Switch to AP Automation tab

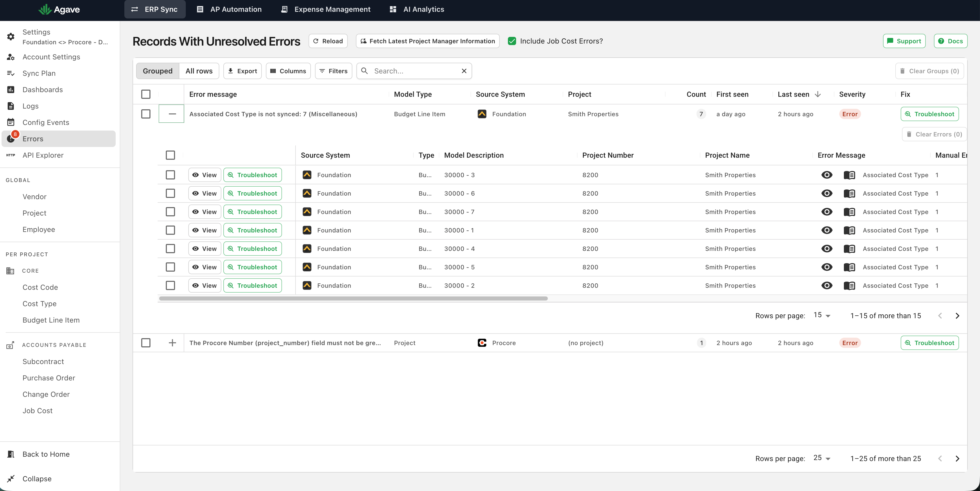point(229,9)
